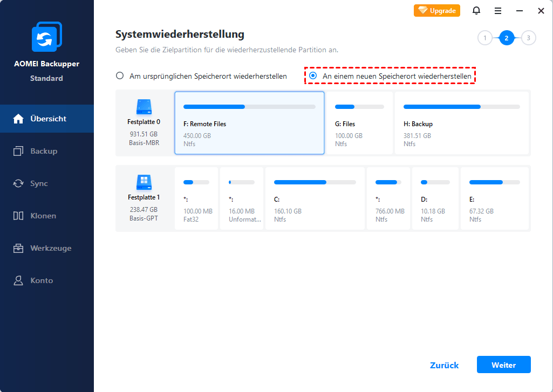553x392 pixels.
Task: Click the Festplatte 0 disk icon
Action: [x=144, y=107]
